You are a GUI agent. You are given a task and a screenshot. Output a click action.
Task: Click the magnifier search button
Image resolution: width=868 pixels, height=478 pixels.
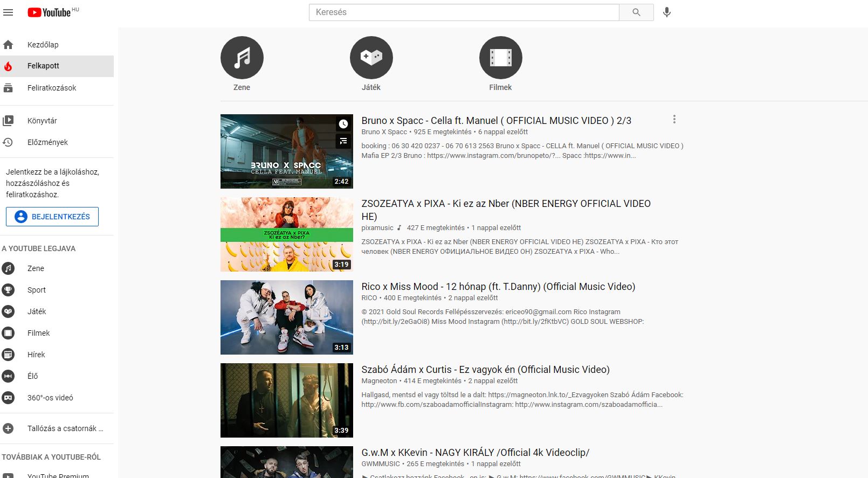[x=636, y=12]
